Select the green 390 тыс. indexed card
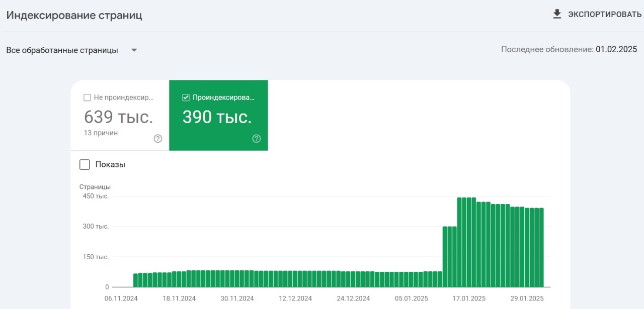 pos(218,117)
